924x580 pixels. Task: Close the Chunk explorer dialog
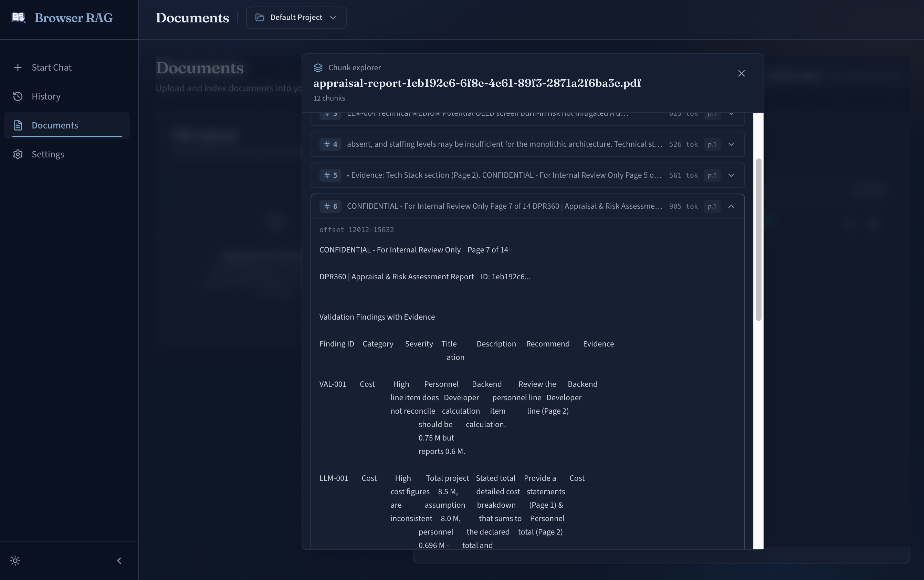click(x=741, y=73)
